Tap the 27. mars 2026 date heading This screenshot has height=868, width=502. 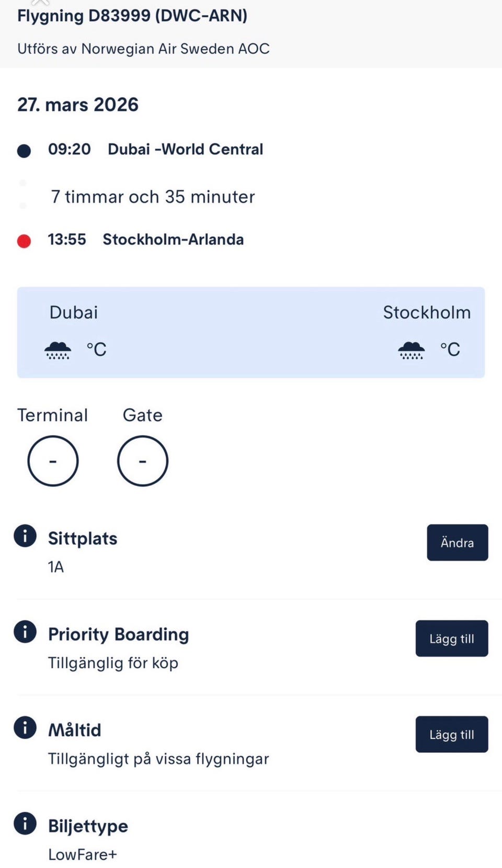click(x=78, y=105)
